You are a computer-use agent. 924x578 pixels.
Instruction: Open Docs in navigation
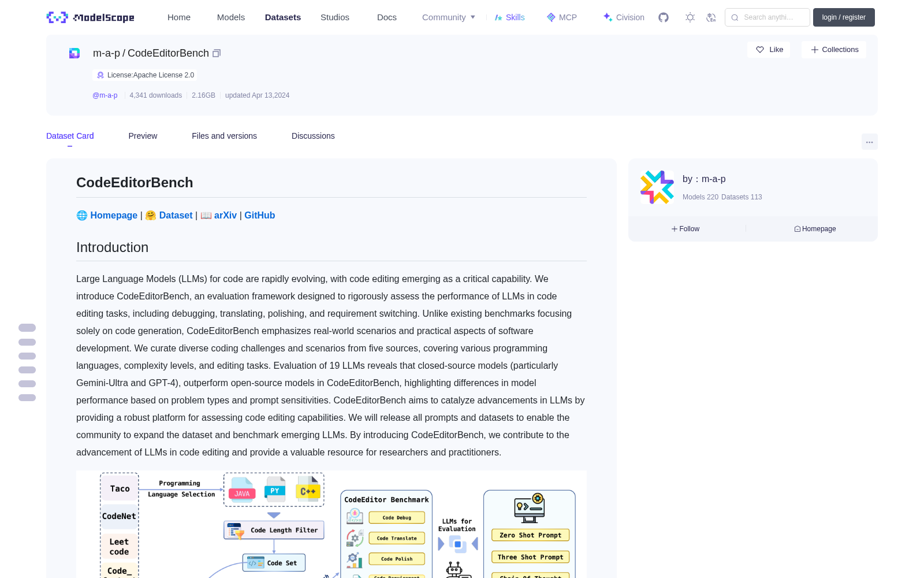[x=387, y=17]
